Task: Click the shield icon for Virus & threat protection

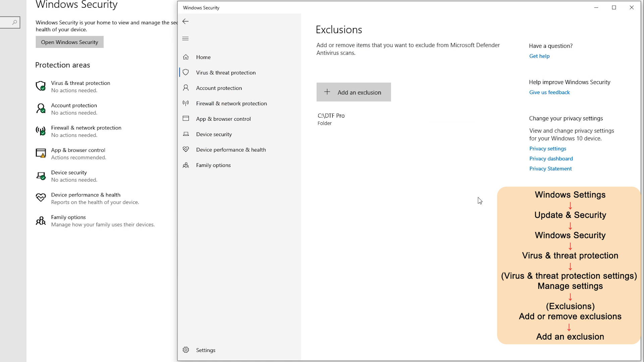Action: tap(186, 72)
